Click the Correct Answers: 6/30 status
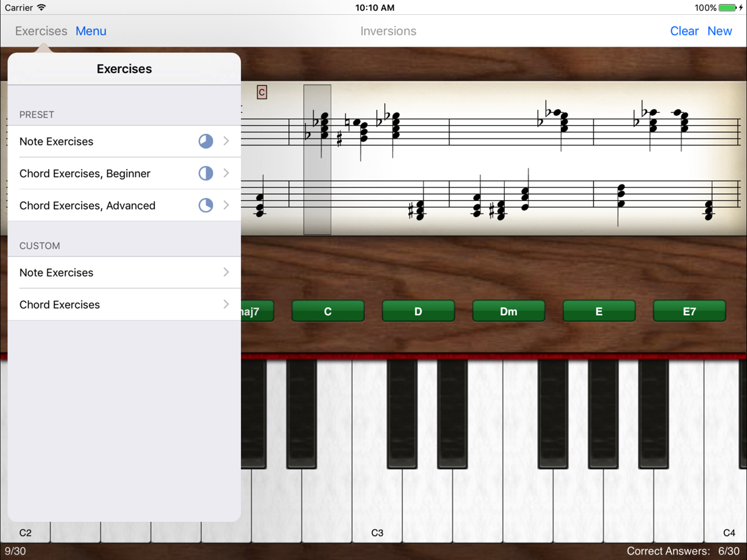This screenshot has height=560, width=747. click(683, 551)
